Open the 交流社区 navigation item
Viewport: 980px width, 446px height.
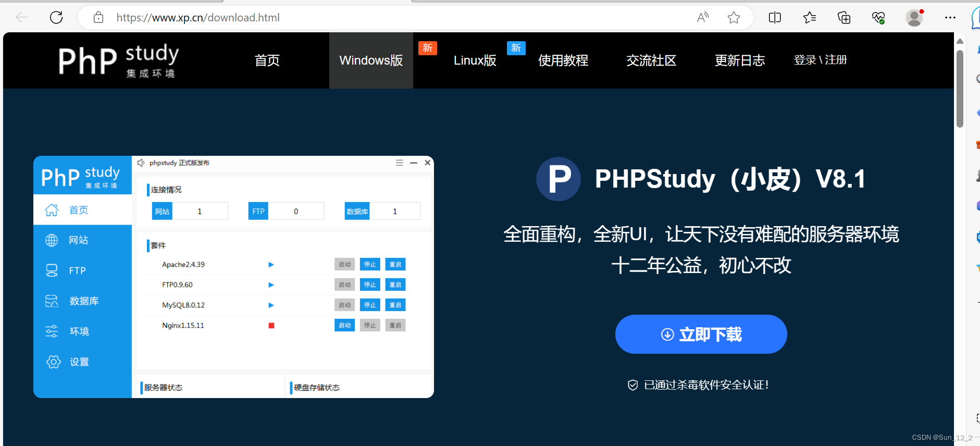pos(651,60)
